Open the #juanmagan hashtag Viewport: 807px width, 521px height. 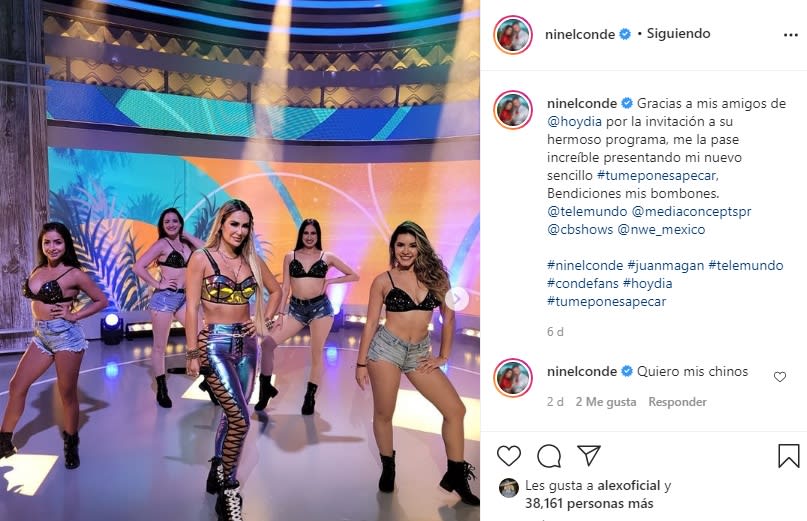tap(665, 266)
